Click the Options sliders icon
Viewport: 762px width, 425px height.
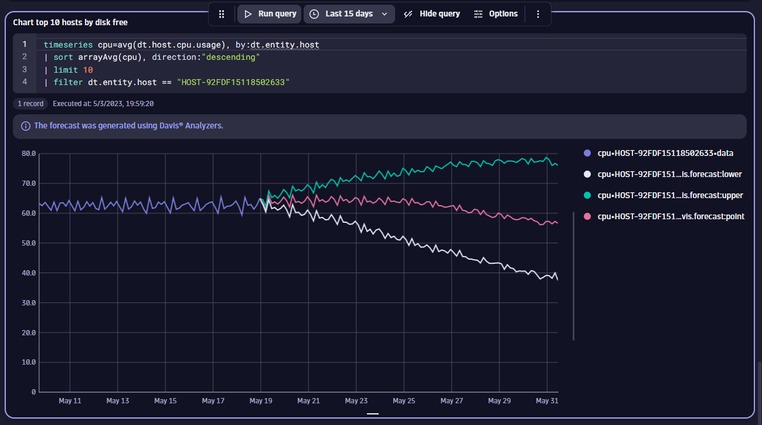click(x=478, y=14)
